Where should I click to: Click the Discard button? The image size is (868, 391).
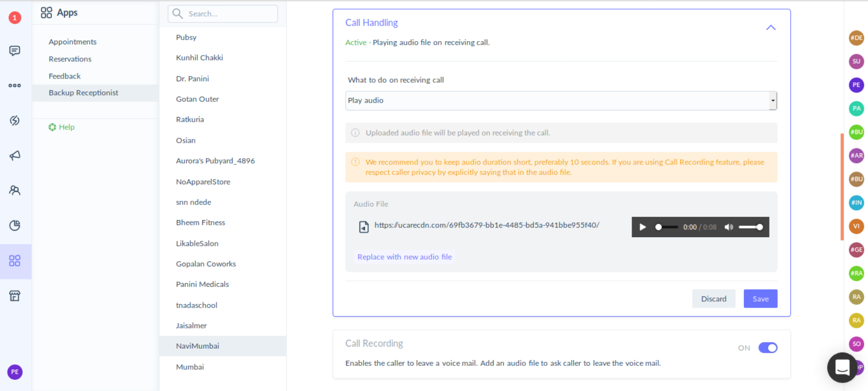point(713,299)
